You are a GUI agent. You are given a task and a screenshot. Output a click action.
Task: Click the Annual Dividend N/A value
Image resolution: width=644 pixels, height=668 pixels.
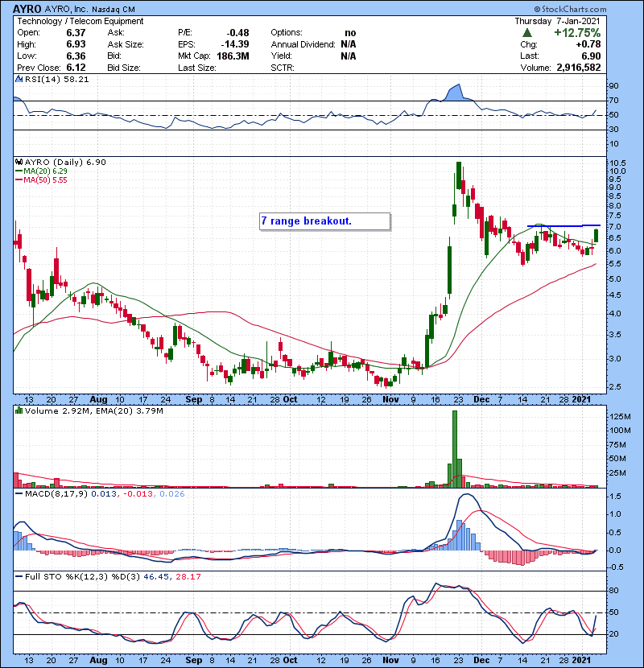[349, 44]
